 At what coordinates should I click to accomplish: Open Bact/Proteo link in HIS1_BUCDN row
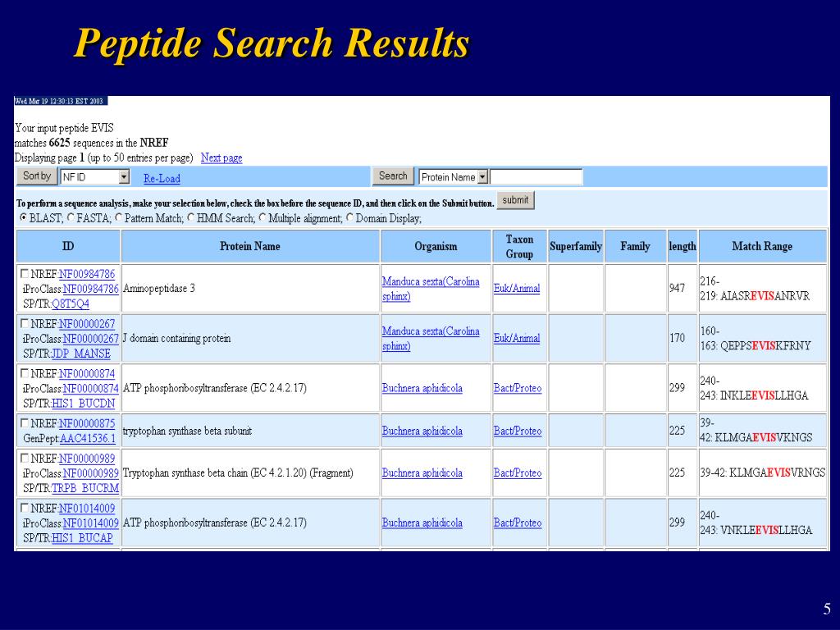pos(518,388)
